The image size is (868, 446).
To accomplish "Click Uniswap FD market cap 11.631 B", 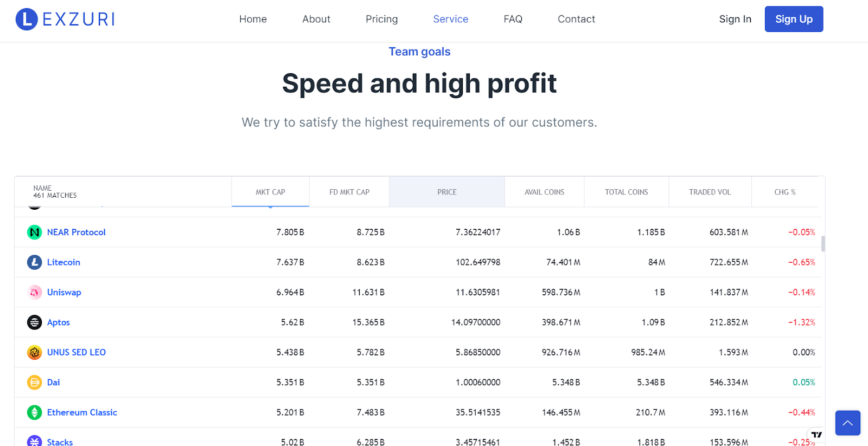I will point(368,292).
